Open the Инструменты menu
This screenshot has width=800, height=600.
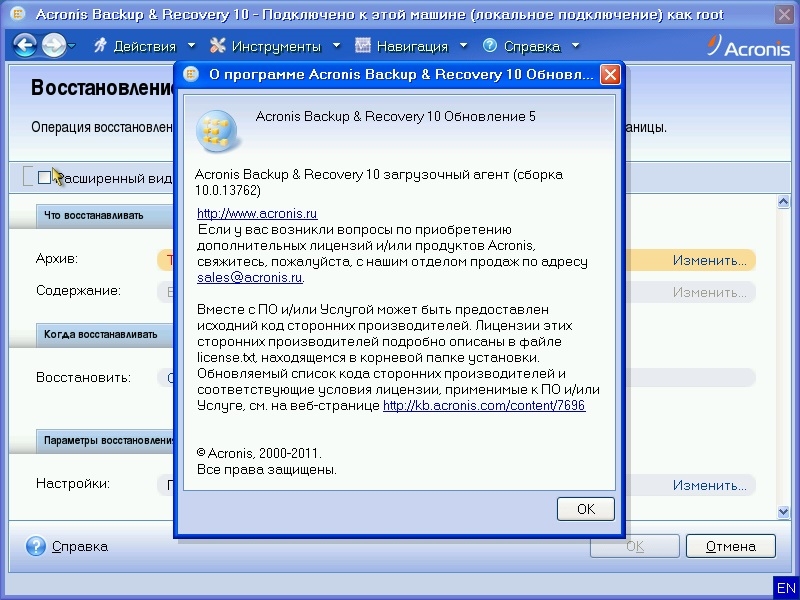[276, 46]
